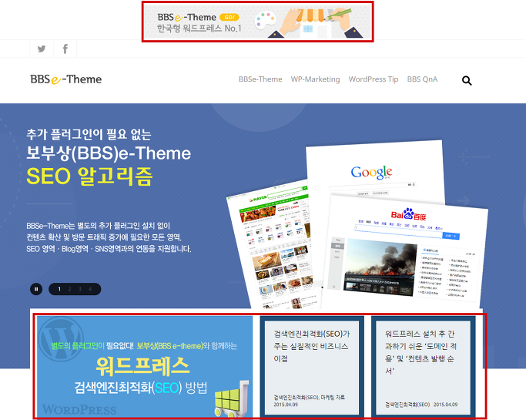Click the SEO 알고리즘 yellow headline
526x420 pixels.
pos(89,176)
